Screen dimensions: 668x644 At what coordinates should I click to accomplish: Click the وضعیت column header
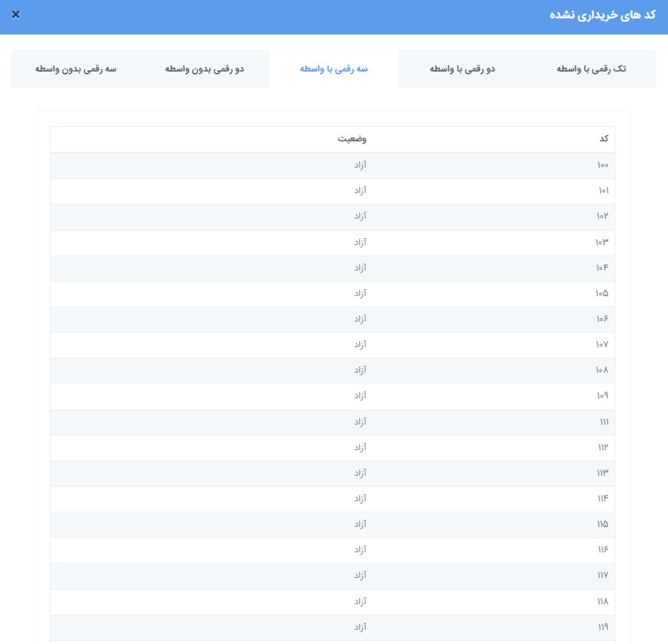[x=352, y=139]
